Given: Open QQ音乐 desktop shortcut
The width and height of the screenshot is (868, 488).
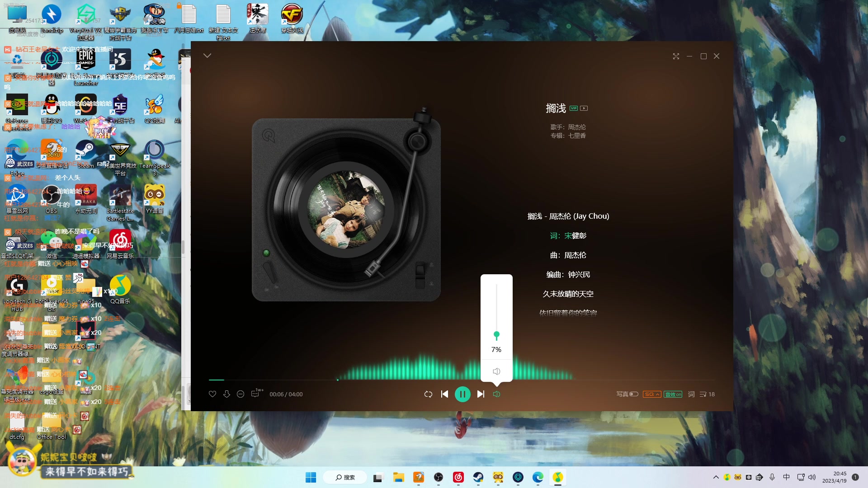Looking at the screenshot, I should [x=120, y=289].
